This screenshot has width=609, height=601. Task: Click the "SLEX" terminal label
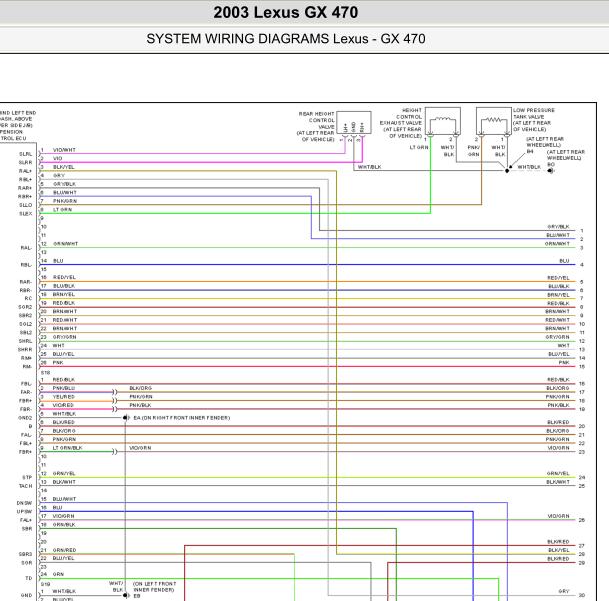click(x=26, y=214)
